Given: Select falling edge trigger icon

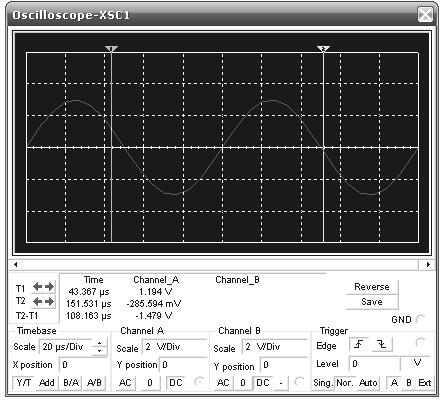Looking at the screenshot, I should coord(382,344).
